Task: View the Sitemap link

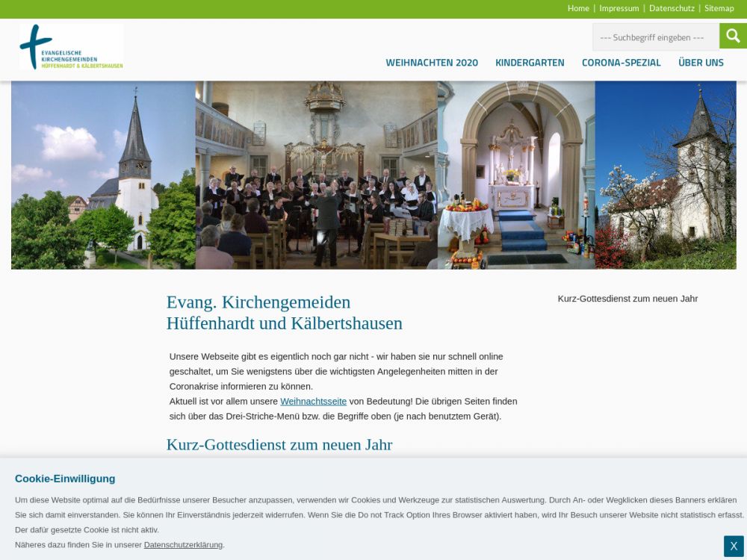Action: [719, 8]
